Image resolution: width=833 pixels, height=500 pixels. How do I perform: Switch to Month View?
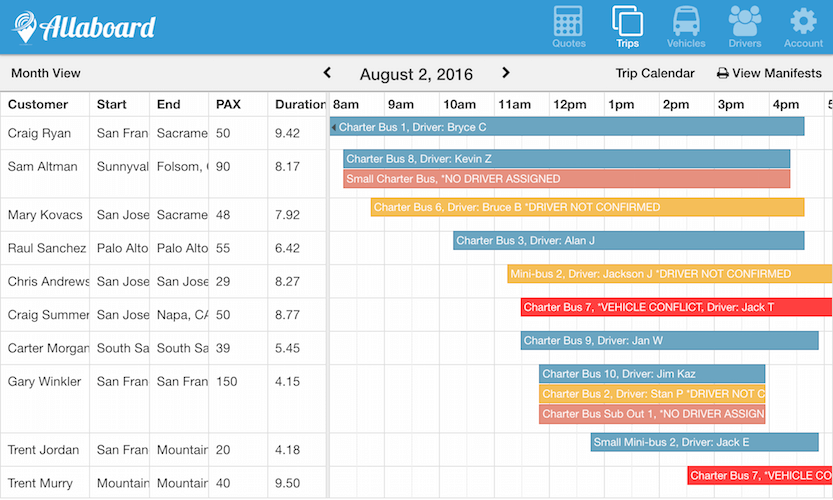click(x=46, y=73)
